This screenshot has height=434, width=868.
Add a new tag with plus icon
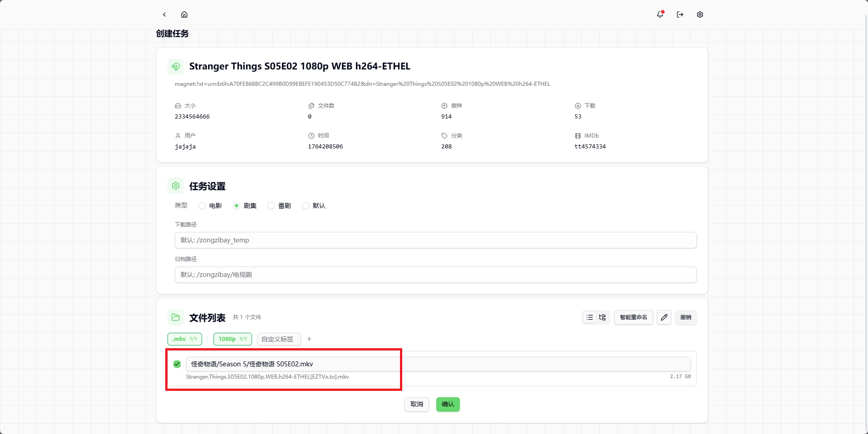(309, 339)
